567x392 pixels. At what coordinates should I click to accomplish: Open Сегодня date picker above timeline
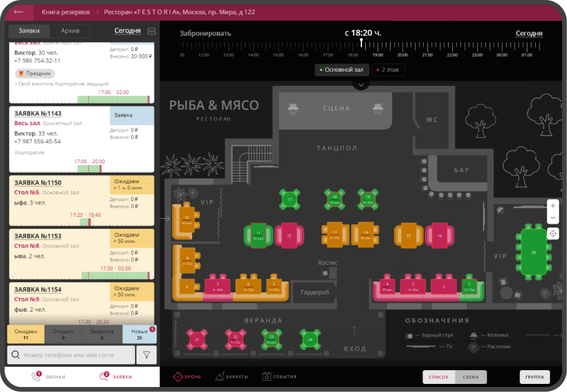(528, 33)
